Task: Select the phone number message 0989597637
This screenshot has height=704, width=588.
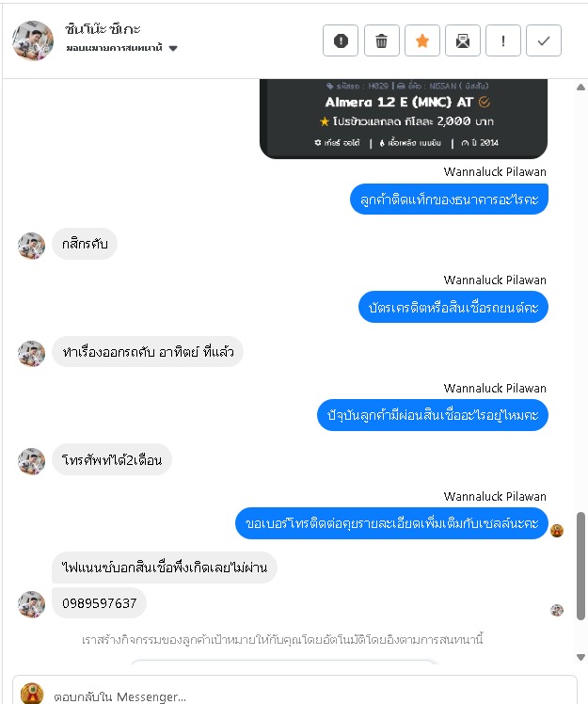Action: click(x=99, y=603)
